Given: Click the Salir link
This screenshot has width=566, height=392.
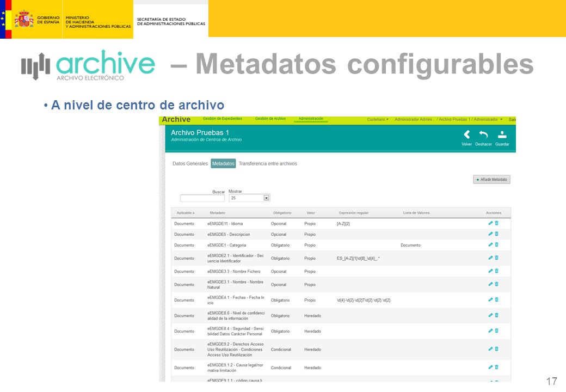Looking at the screenshot, I should coord(512,119).
